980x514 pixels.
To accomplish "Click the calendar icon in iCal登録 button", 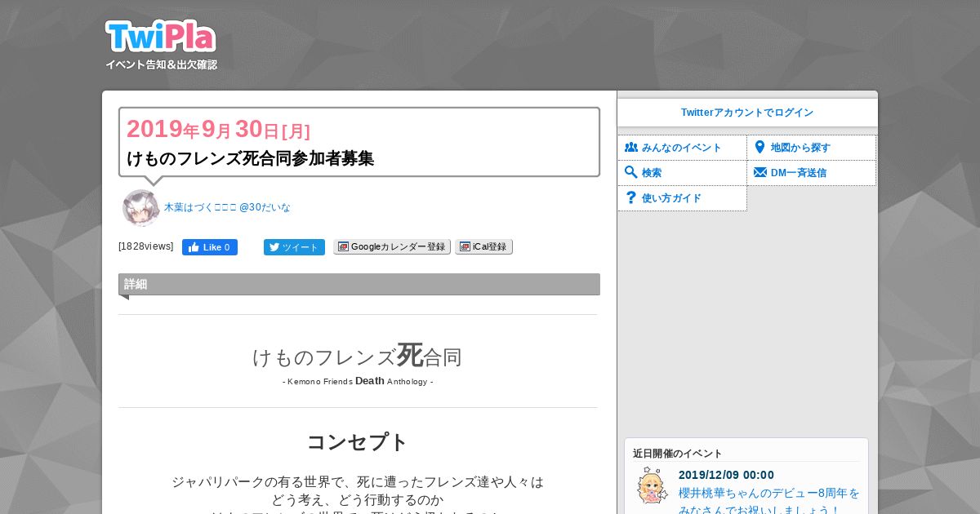I will tap(465, 246).
